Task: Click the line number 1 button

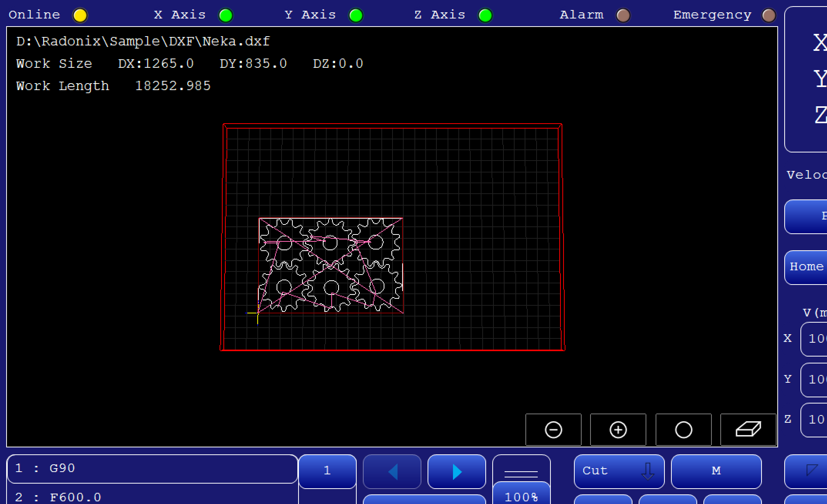Action: point(327,471)
